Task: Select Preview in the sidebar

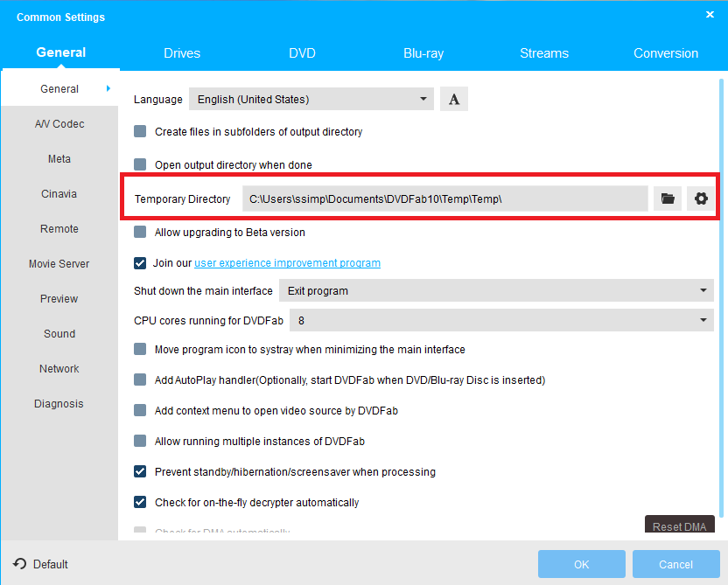Action: point(59,298)
